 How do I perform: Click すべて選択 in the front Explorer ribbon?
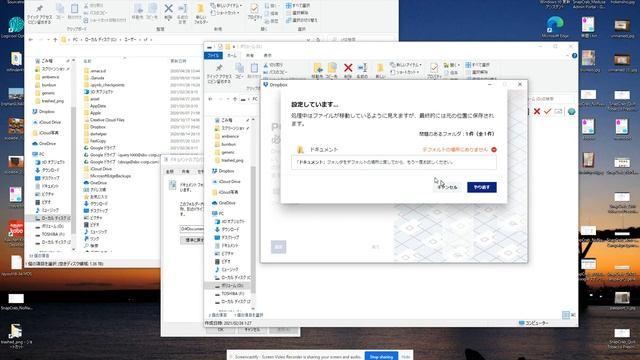[478, 65]
